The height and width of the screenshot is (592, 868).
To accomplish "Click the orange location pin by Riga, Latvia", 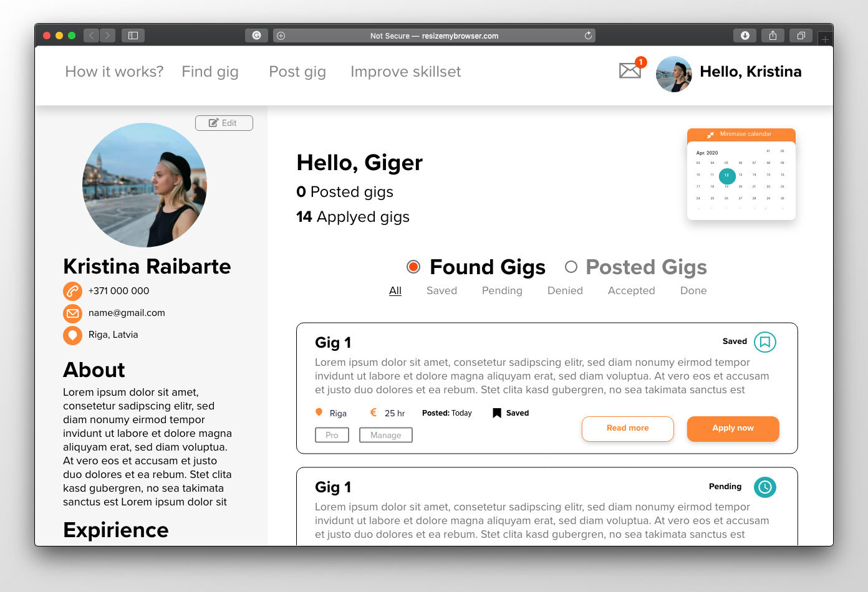I will point(73,335).
